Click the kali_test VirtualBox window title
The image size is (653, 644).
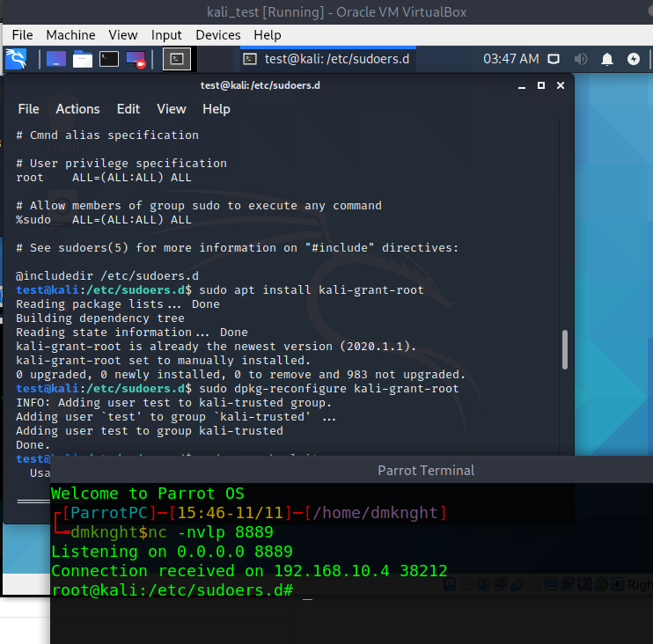[336, 11]
